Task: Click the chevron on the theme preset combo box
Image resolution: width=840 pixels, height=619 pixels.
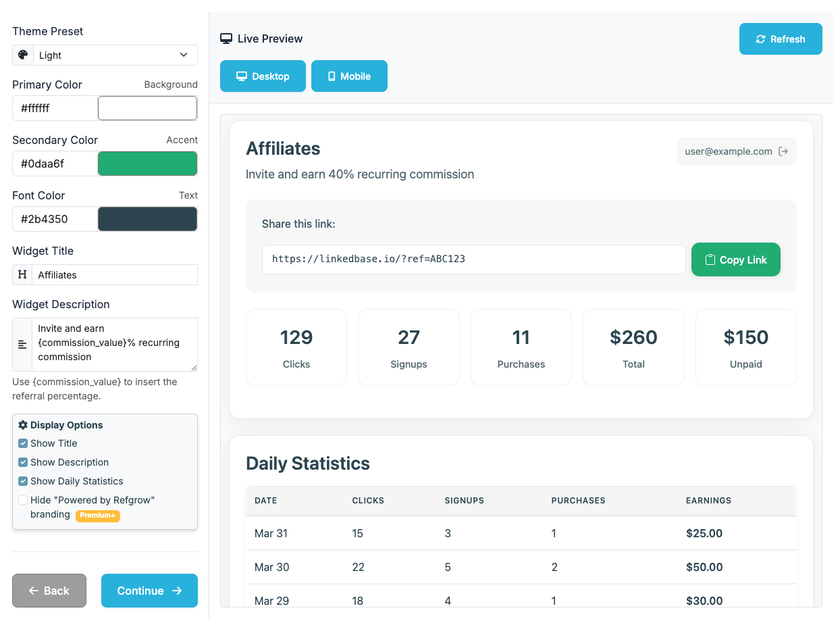Action: [183, 55]
